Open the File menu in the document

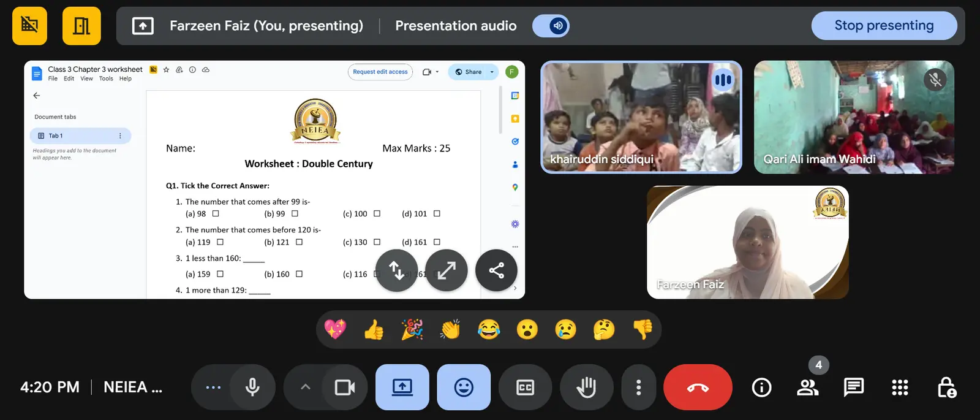[53, 78]
